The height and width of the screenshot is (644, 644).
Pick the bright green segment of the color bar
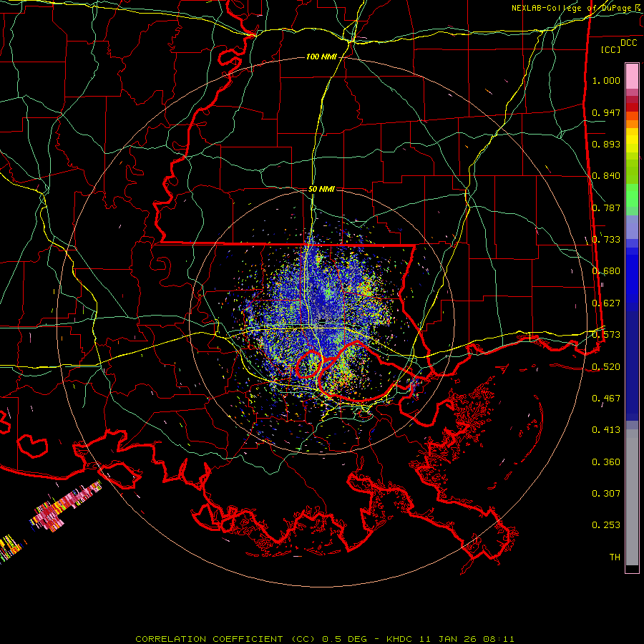[632, 195]
